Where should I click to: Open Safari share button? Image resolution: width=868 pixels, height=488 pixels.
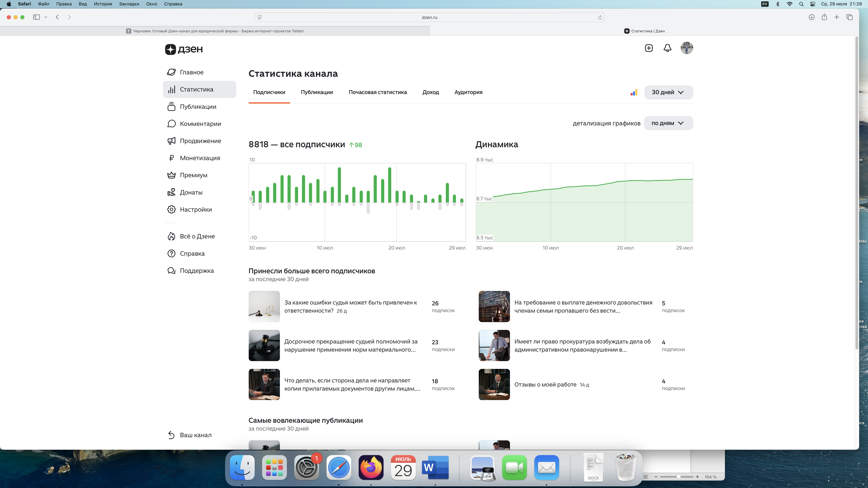[824, 17]
